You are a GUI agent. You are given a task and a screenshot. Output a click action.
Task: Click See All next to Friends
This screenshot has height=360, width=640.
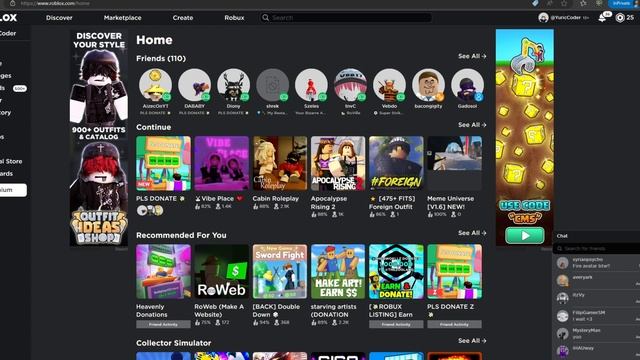(472, 56)
